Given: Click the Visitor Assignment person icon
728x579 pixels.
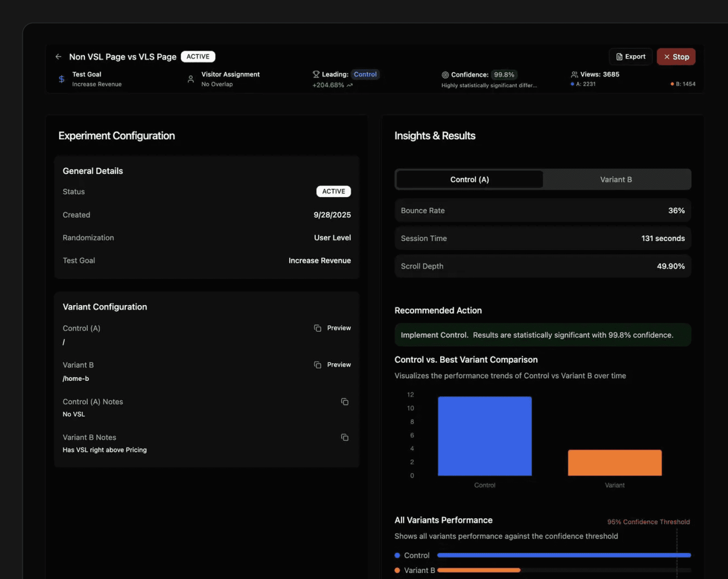Looking at the screenshot, I should 190,79.
